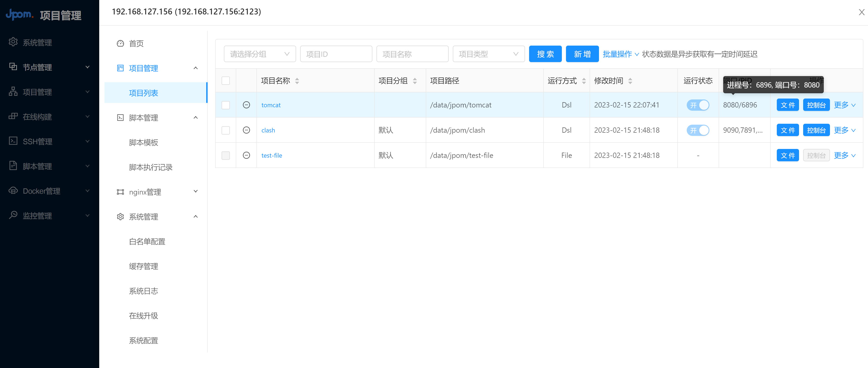Click the Docker管理 cloud icon
Viewport: 868px width, 368px height.
(x=13, y=190)
